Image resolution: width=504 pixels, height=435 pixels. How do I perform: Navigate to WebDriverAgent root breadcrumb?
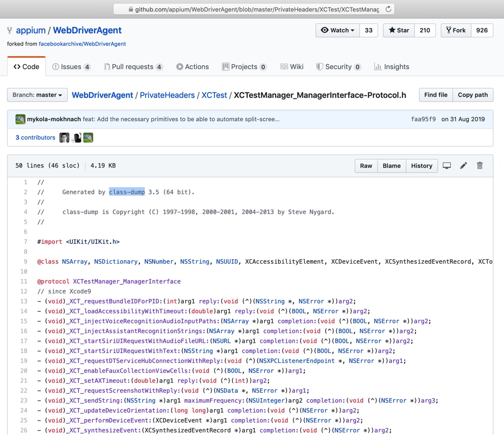point(102,95)
